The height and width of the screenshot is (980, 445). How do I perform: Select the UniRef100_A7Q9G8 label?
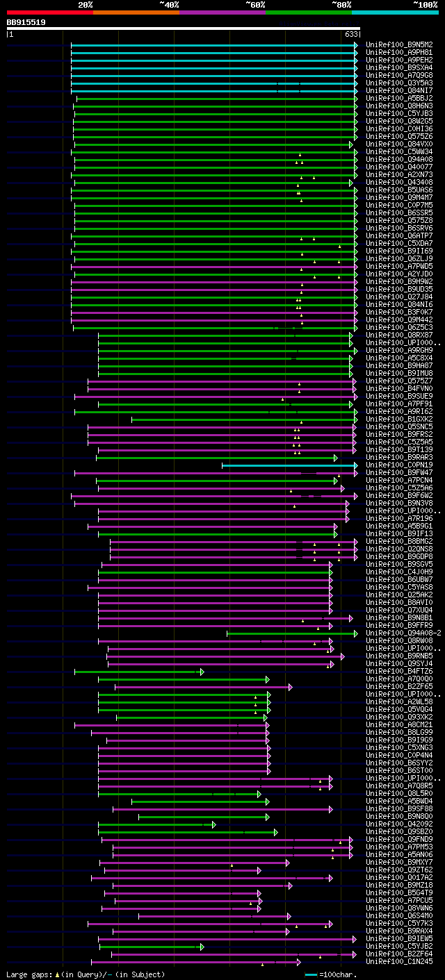400,76
